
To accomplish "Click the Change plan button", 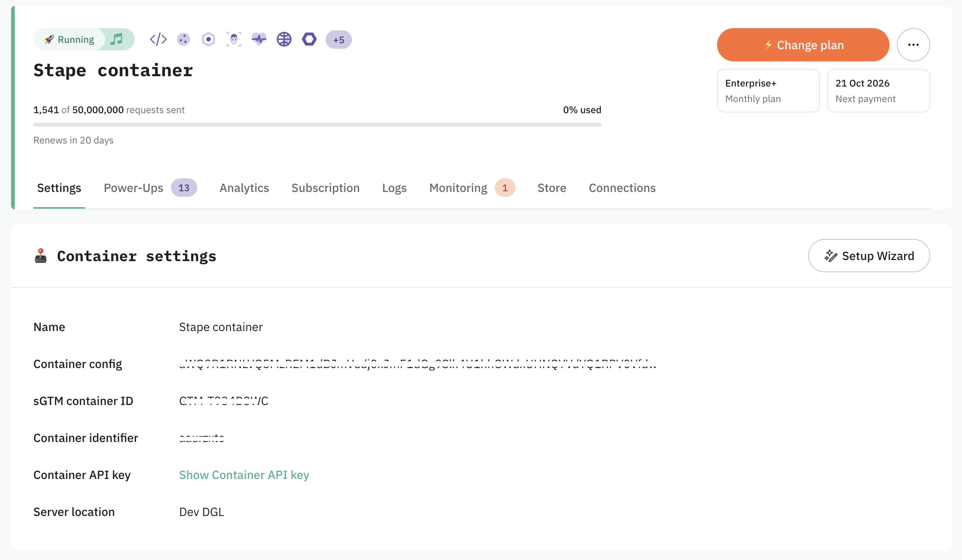I will pyautogui.click(x=803, y=45).
